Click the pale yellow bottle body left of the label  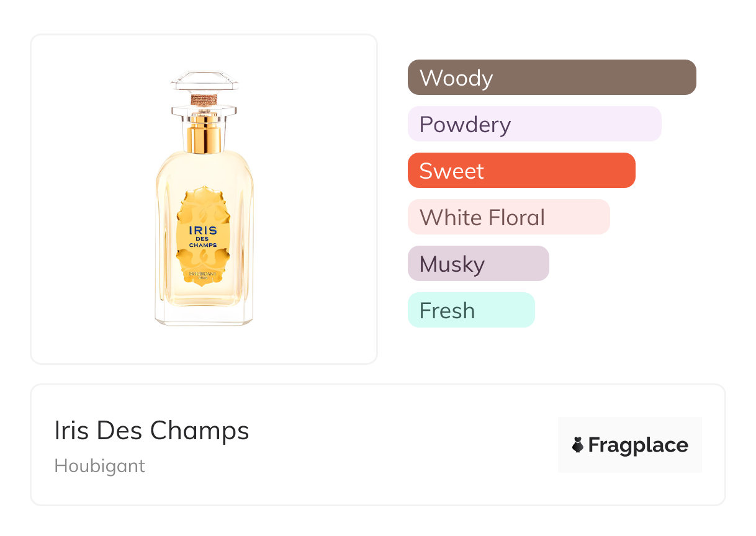[x=166, y=236]
